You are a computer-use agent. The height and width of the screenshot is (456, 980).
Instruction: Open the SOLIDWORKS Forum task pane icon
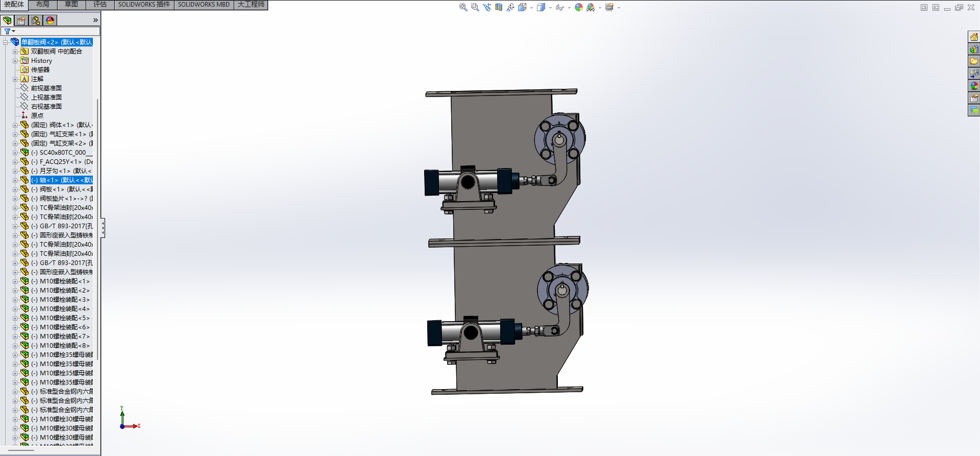pos(974,110)
